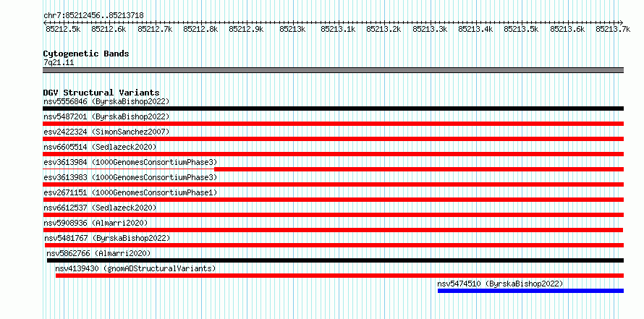Click the 85212.8k ruler tick label
Image resolution: width=644 pixels, height=319 pixels.
pyautogui.click(x=200, y=29)
